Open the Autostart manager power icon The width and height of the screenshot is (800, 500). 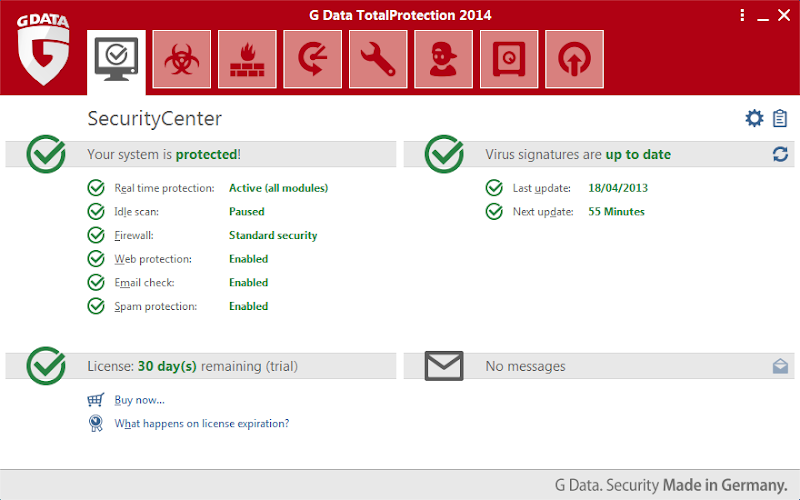(x=574, y=59)
